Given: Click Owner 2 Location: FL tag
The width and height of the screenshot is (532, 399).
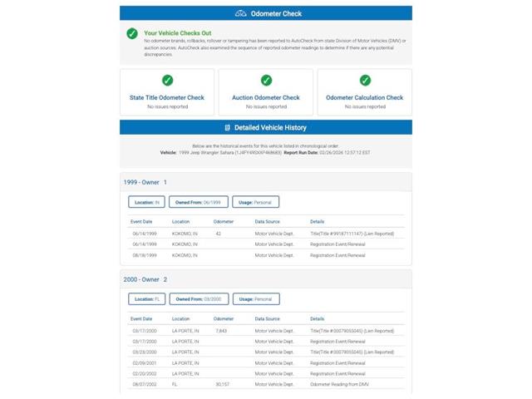Looking at the screenshot, I should coord(147,299).
